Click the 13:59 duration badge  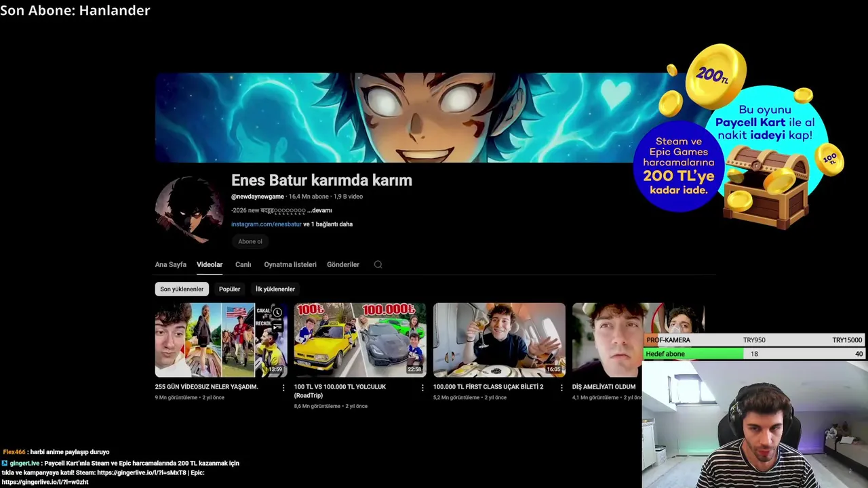pos(275,369)
